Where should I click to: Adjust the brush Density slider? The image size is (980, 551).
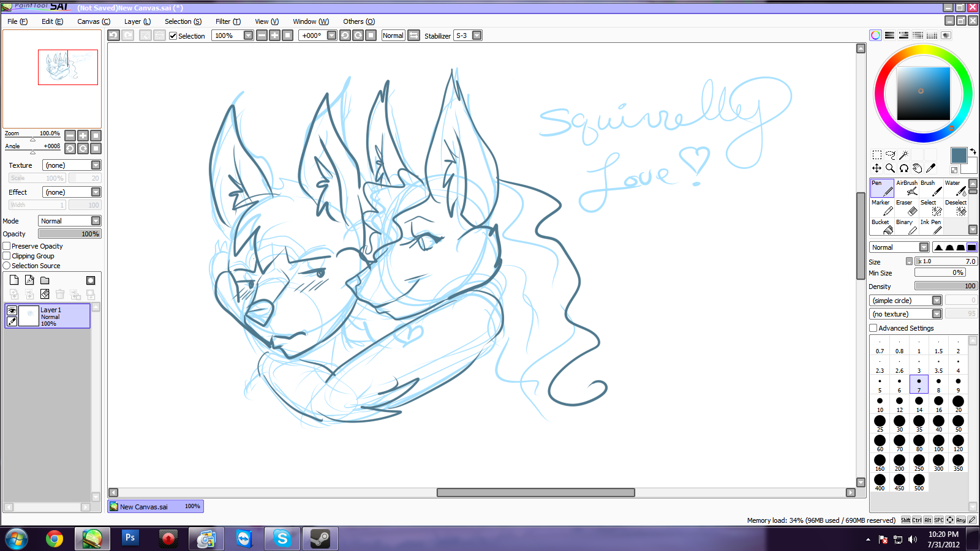pyautogui.click(x=946, y=286)
